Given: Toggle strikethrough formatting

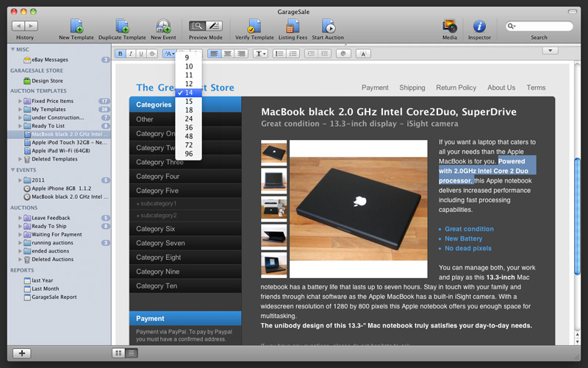Looking at the screenshot, I should (152, 54).
